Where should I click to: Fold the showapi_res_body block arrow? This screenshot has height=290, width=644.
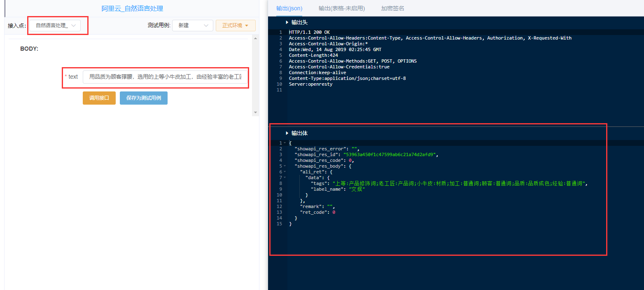[x=285, y=166]
